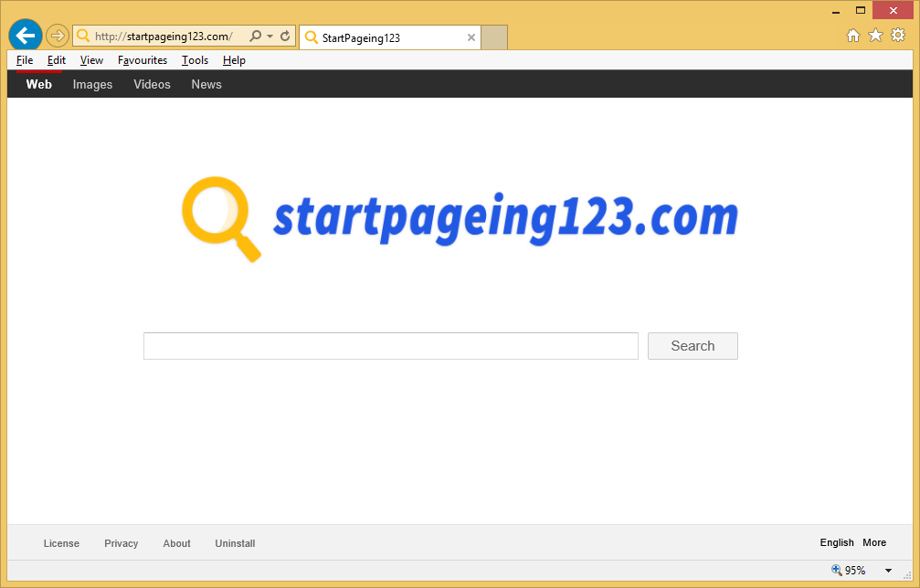Open the File menu
The height and width of the screenshot is (588, 920).
pos(25,60)
